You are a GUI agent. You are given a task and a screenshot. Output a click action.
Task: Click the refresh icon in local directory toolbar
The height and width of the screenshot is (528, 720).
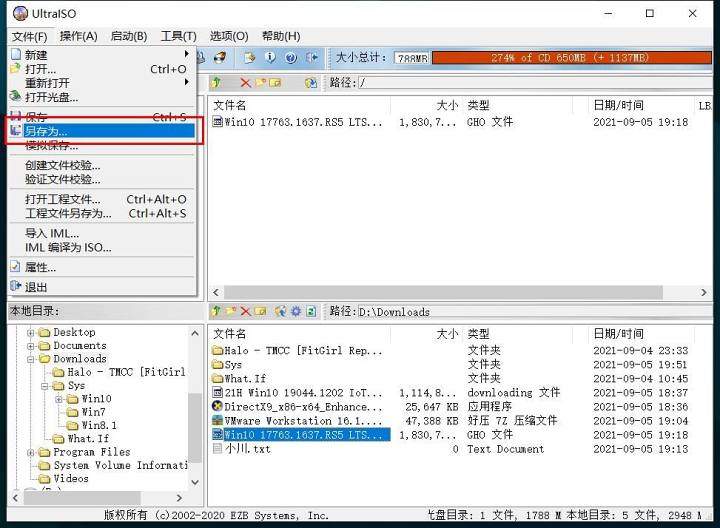tap(311, 311)
